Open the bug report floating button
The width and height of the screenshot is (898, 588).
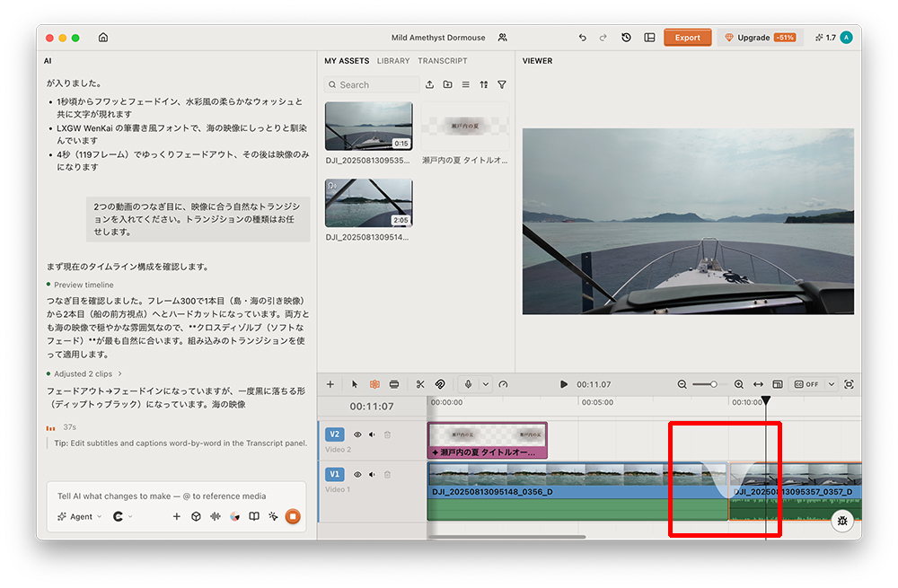tap(842, 521)
